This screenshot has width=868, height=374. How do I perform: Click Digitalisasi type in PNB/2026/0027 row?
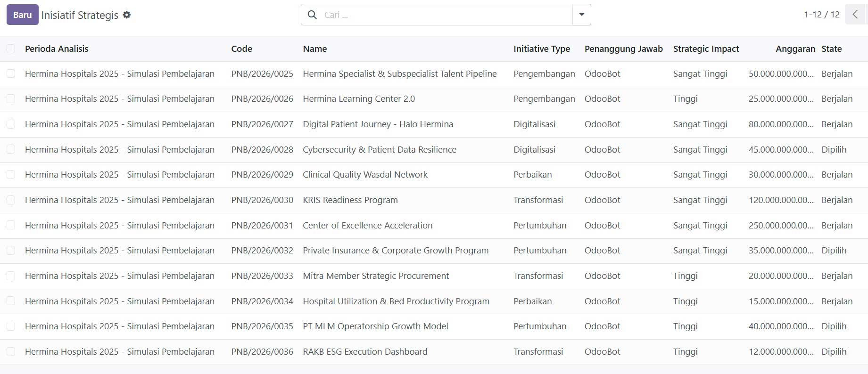click(534, 124)
